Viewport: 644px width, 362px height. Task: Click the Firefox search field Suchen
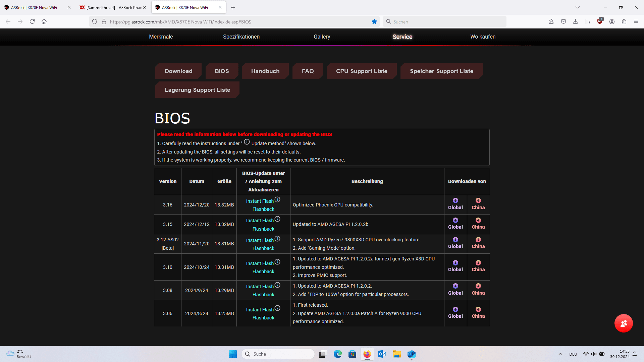coord(444,22)
